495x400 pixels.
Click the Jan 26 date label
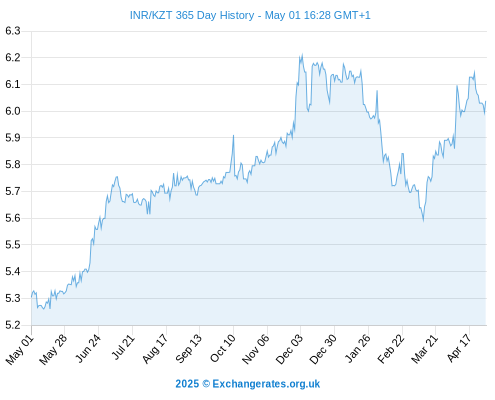(357, 348)
